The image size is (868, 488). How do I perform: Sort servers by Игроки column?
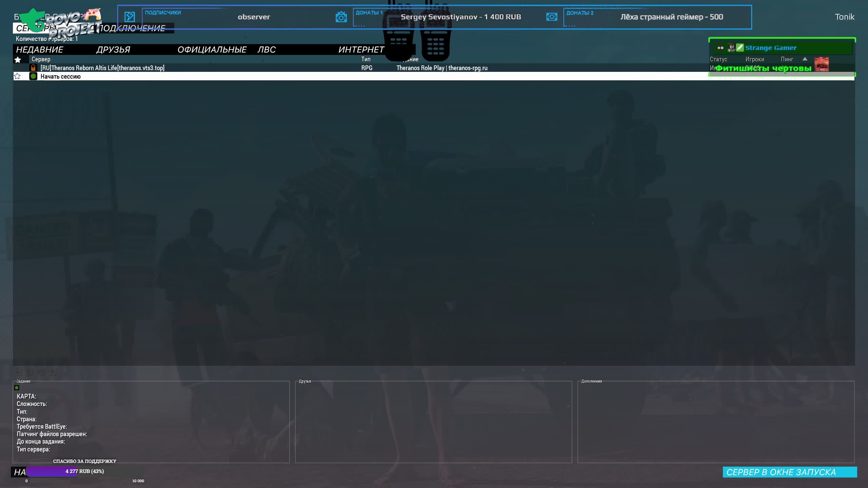coord(754,59)
